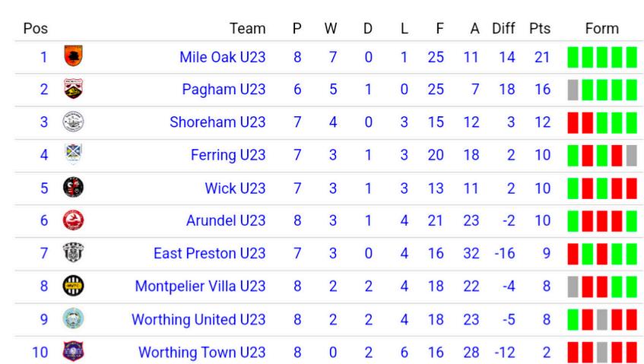Click Shoreham U23's first red form box

tap(573, 122)
